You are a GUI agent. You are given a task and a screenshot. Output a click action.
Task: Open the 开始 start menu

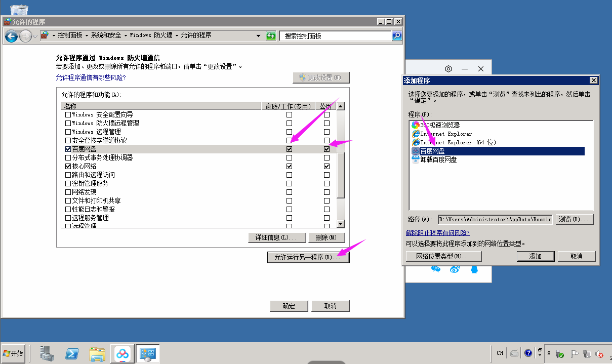(x=14, y=353)
